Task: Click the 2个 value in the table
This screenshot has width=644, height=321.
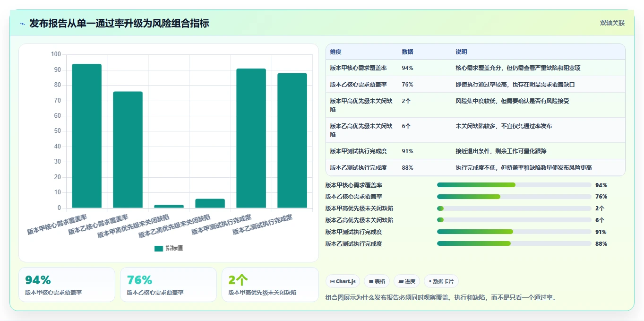Action: [x=406, y=101]
